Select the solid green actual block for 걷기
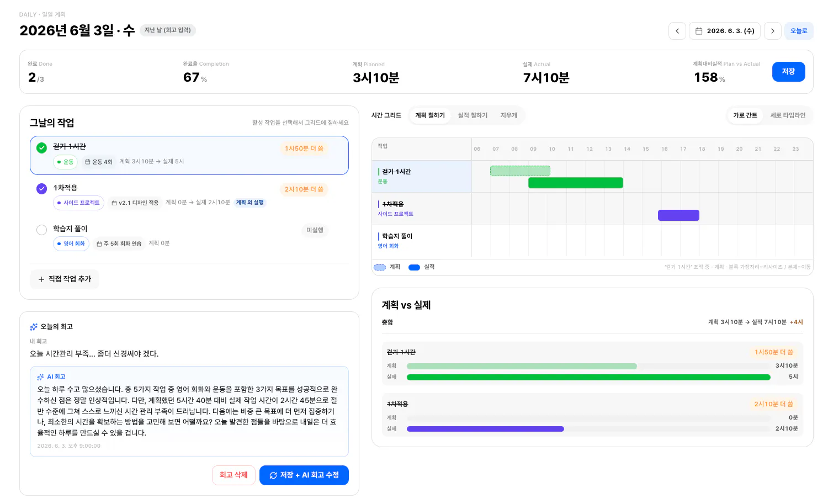 [x=576, y=183]
